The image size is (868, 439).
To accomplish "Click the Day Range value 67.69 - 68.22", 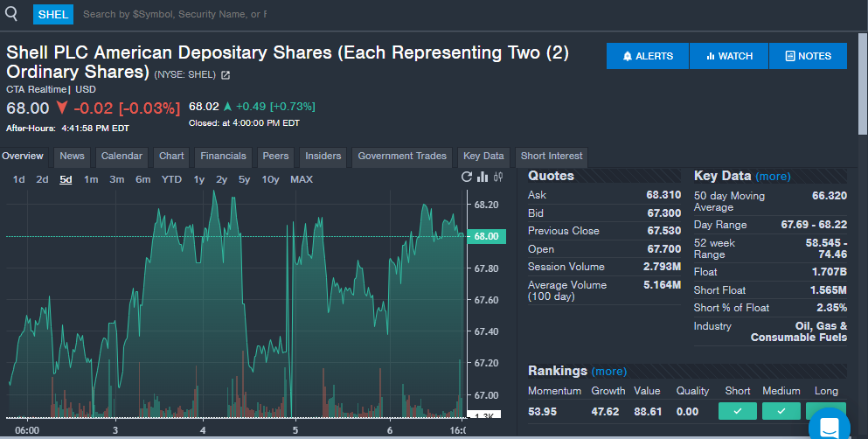I will pyautogui.click(x=814, y=225).
